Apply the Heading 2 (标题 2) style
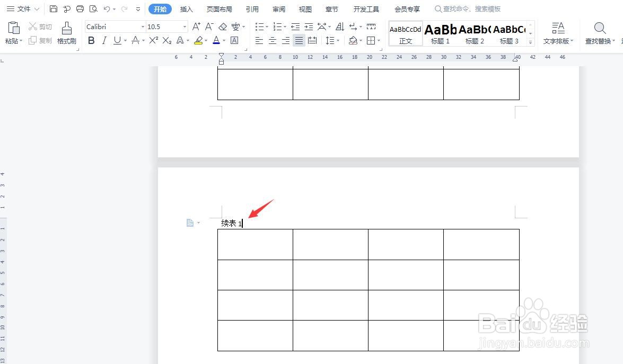623x364 pixels. pyautogui.click(x=475, y=34)
